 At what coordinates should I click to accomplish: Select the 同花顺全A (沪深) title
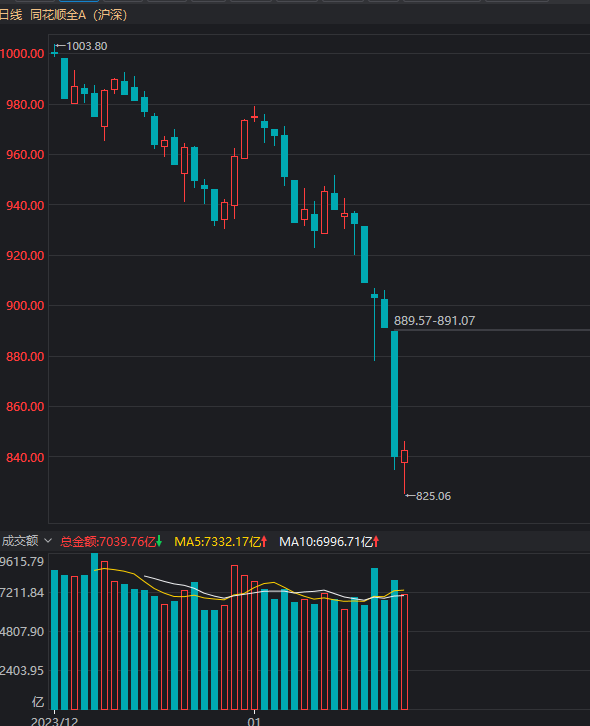point(78,15)
